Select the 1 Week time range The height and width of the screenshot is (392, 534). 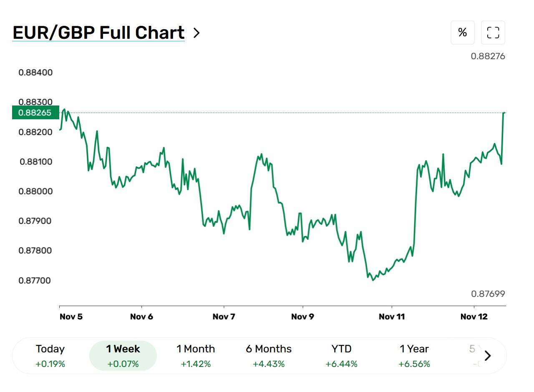pyautogui.click(x=123, y=356)
